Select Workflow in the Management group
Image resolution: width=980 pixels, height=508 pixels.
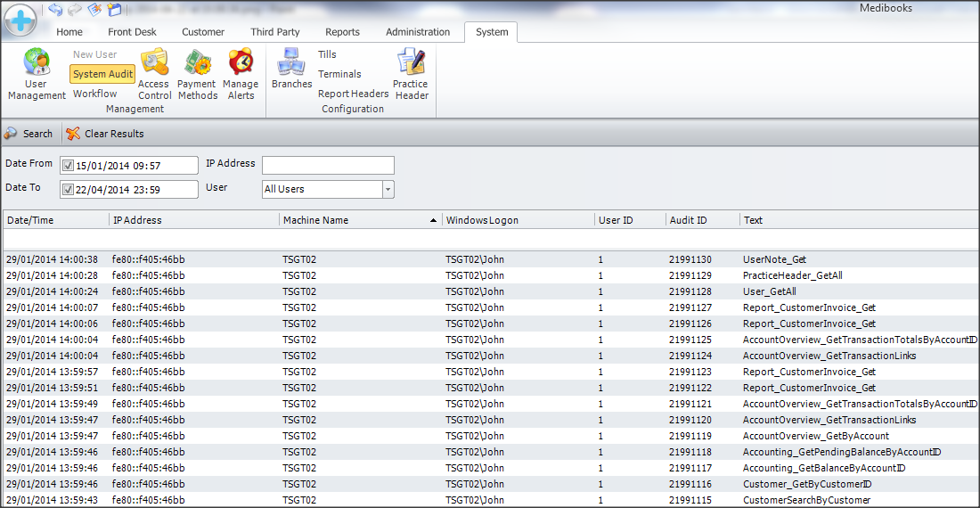(94, 94)
